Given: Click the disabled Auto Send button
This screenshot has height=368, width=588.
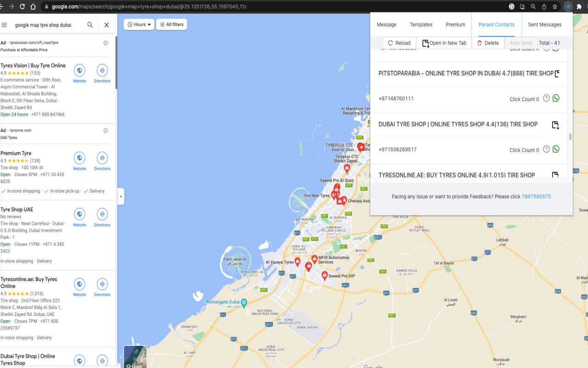Looking at the screenshot, I should click(x=521, y=43).
